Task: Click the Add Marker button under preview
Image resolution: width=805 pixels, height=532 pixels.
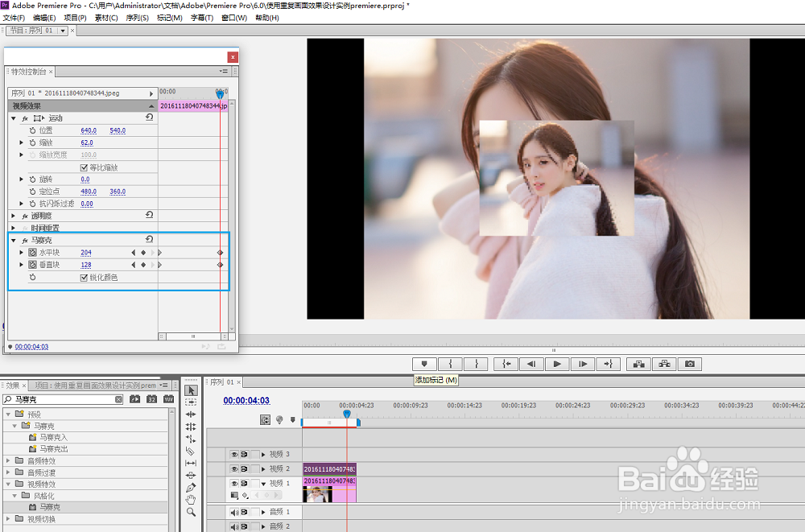Action: pyautogui.click(x=424, y=364)
